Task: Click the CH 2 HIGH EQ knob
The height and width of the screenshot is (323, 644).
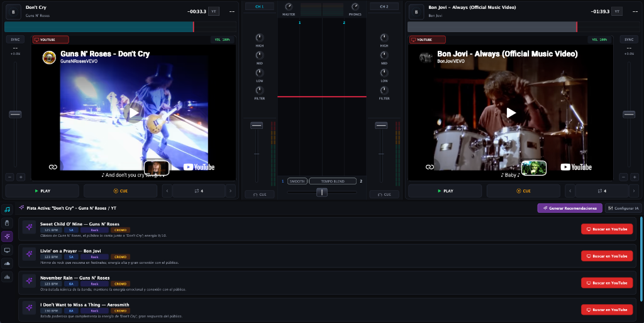Action: tap(384, 37)
